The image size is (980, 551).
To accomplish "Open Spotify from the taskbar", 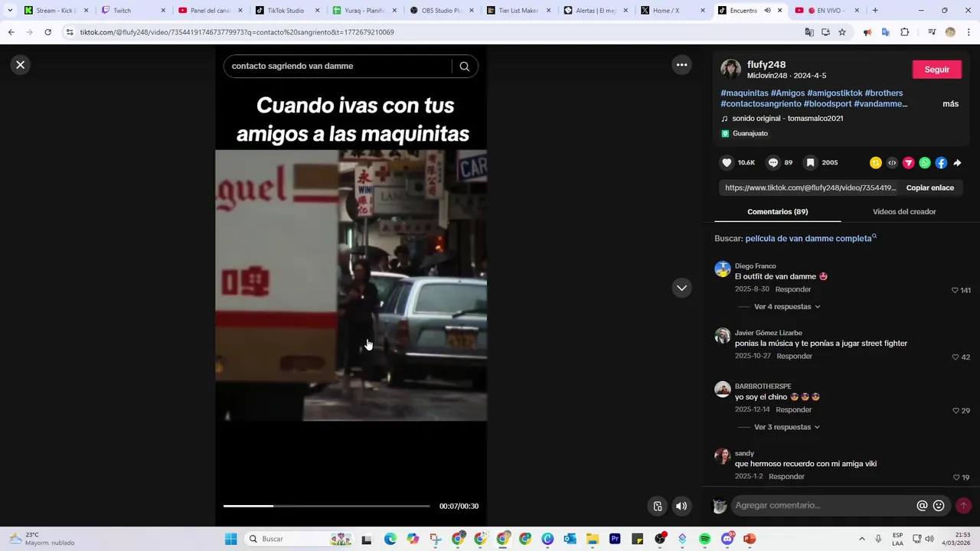I will [705, 539].
